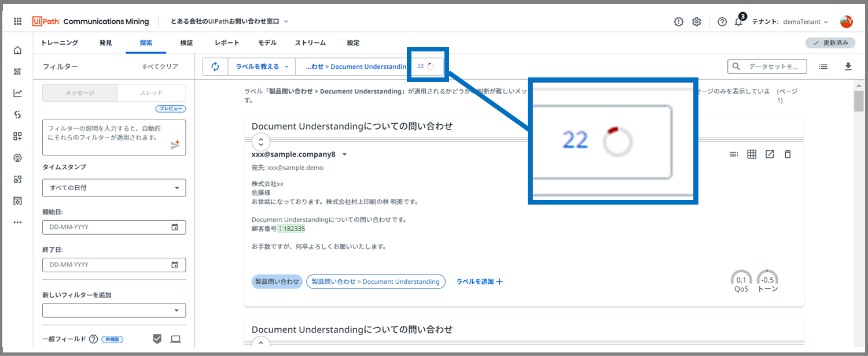The image size is (868, 356).
Task: Click the list view icon beside search
Action: point(823,66)
